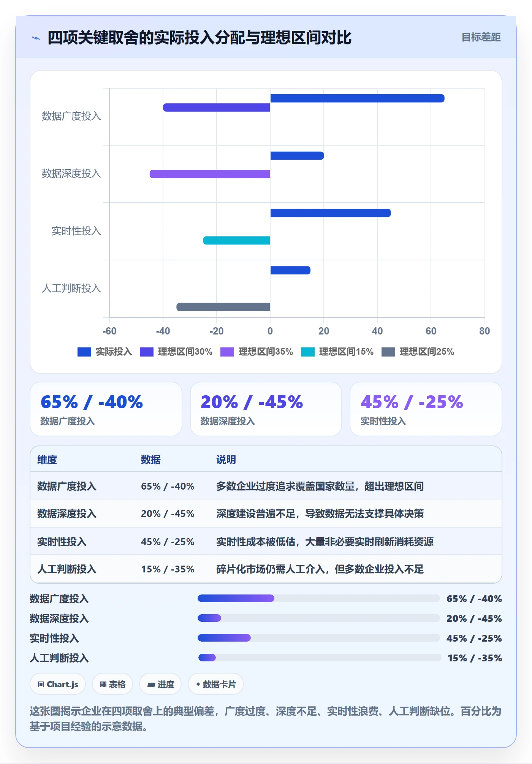Toggle the 实际投入 legend swatch
The image size is (532, 764).
[x=84, y=352]
